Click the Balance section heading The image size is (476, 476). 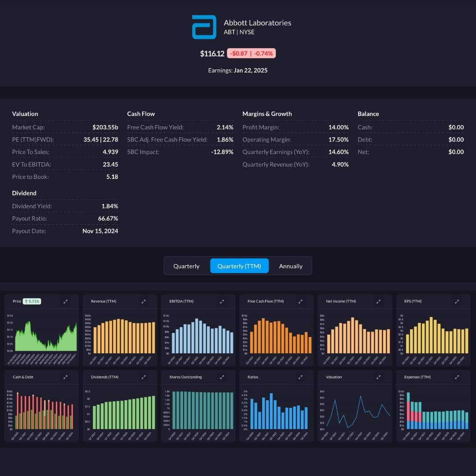click(368, 114)
